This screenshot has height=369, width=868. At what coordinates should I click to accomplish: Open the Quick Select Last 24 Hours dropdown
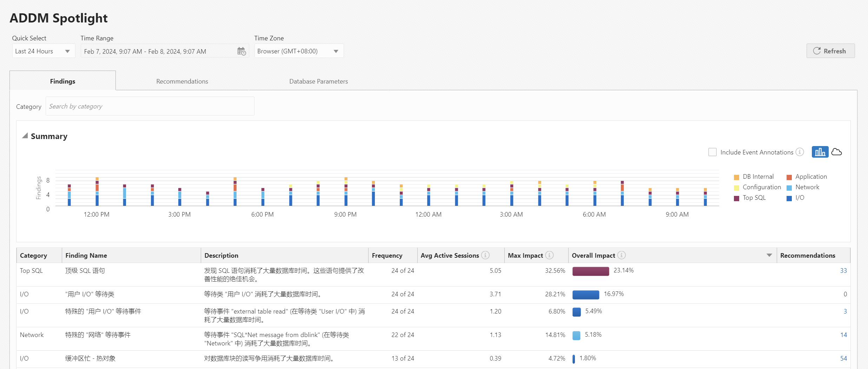point(44,51)
